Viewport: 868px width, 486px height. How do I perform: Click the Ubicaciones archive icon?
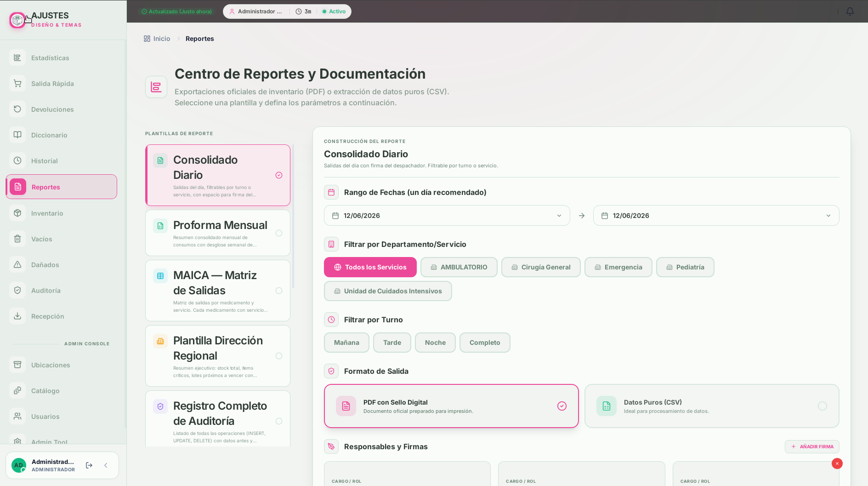click(x=17, y=365)
